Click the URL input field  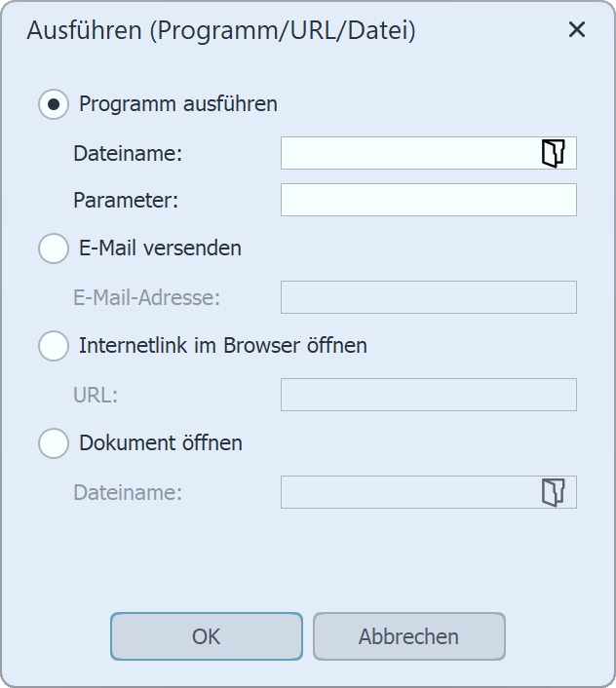(x=428, y=395)
